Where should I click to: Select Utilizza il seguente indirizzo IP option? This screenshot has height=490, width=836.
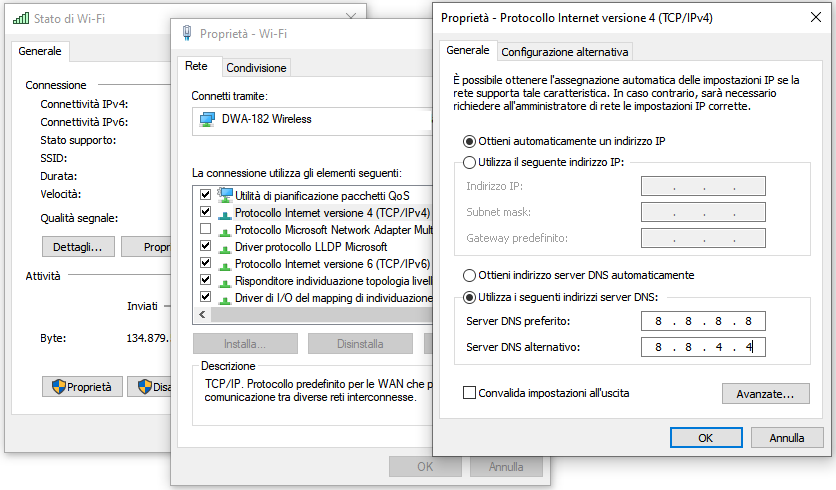coord(470,163)
